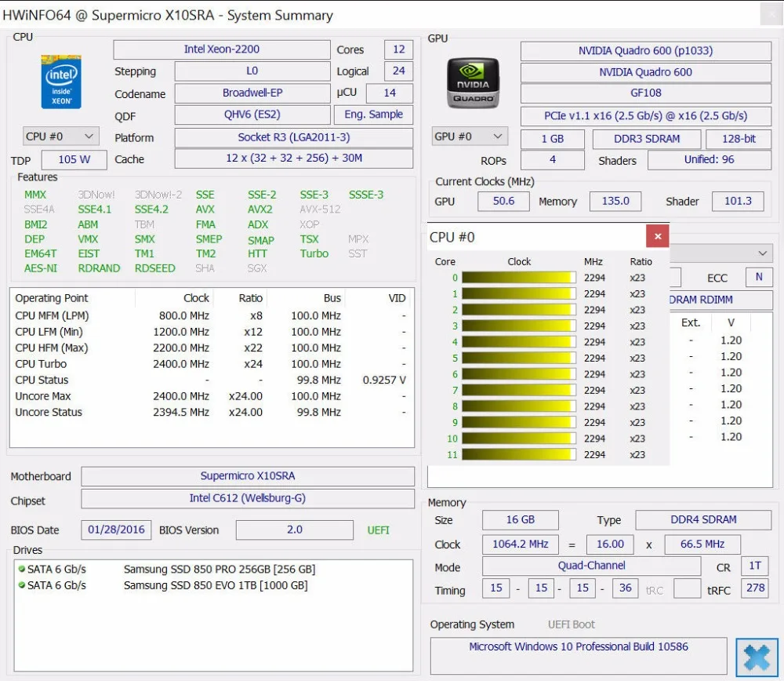Click the Quad-Channel mode field

pyautogui.click(x=591, y=566)
